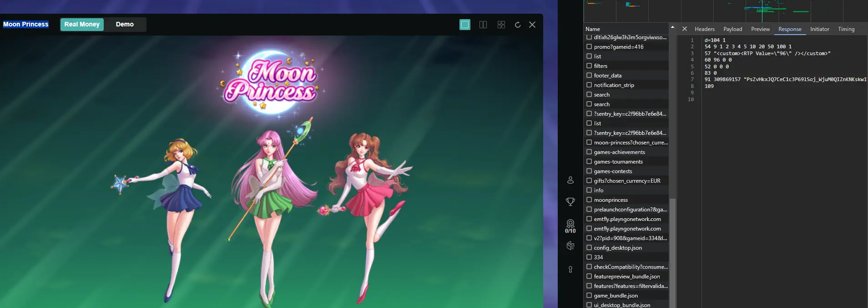Choose the four-tile grid layout icon
This screenshot has width=868, height=308.
click(x=501, y=25)
